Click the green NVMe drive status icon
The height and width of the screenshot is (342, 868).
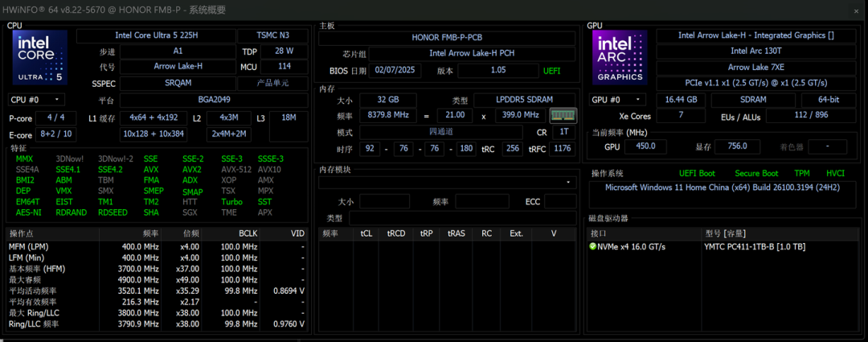593,247
